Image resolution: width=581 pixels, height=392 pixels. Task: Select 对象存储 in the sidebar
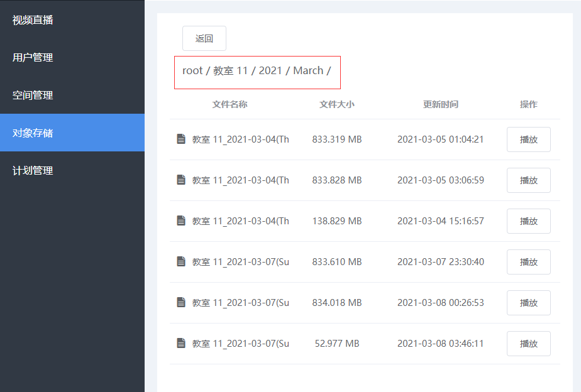(x=72, y=133)
